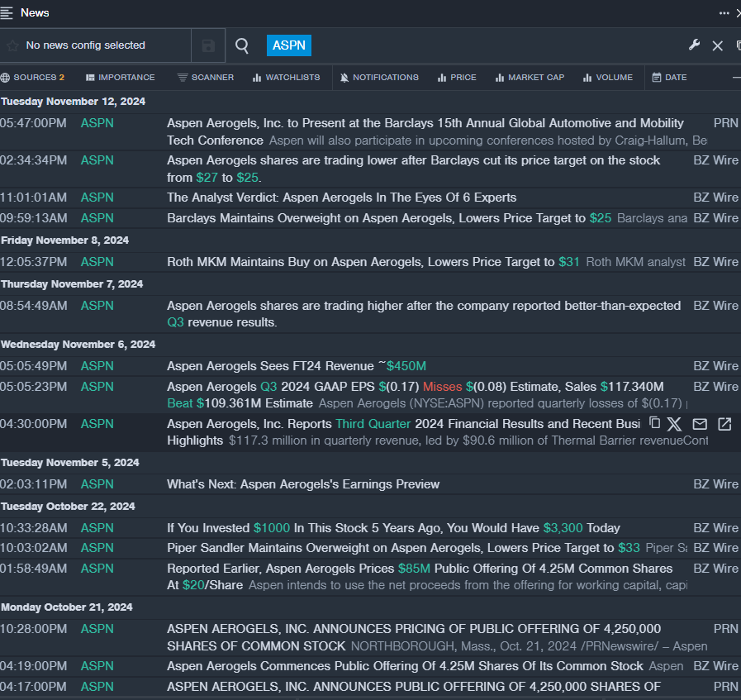
Task: Copy the Third Quarter results headline
Action: click(654, 423)
